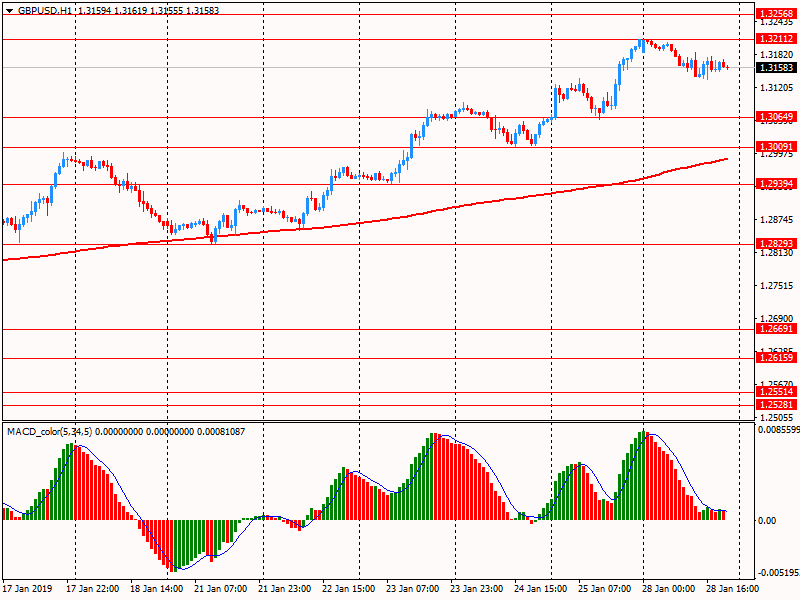Click the 17 Jan 22:00 time axis label

(x=92, y=588)
